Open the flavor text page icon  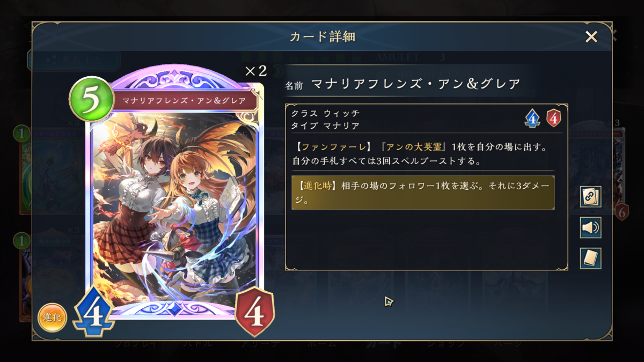coord(590,258)
